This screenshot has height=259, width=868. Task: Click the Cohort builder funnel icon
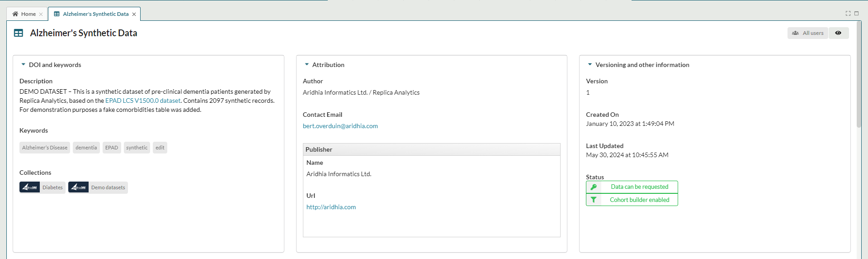pyautogui.click(x=594, y=200)
